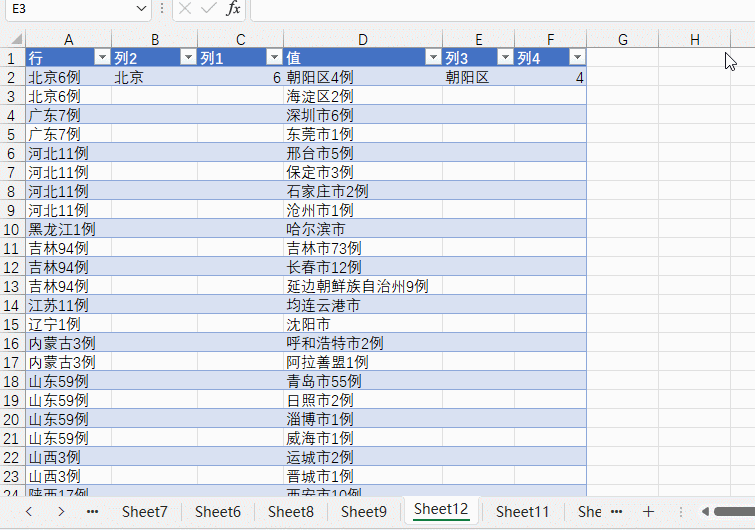Viewport: 755px width, 530px height.
Task: Select the Sheet12 tab
Action: 441,509
